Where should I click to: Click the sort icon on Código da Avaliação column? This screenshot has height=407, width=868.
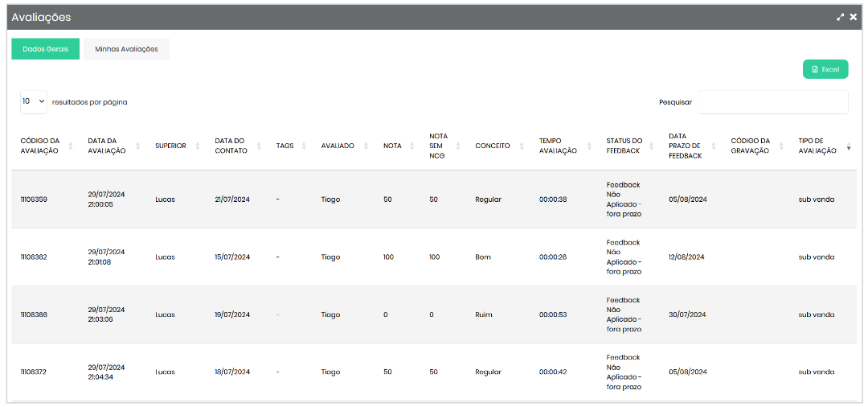pyautogui.click(x=71, y=146)
